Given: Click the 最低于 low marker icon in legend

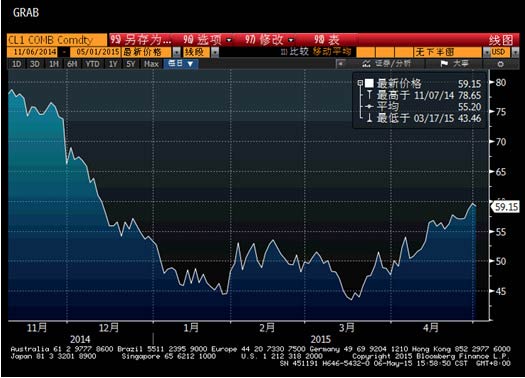Looking at the screenshot, I should click(x=369, y=118).
